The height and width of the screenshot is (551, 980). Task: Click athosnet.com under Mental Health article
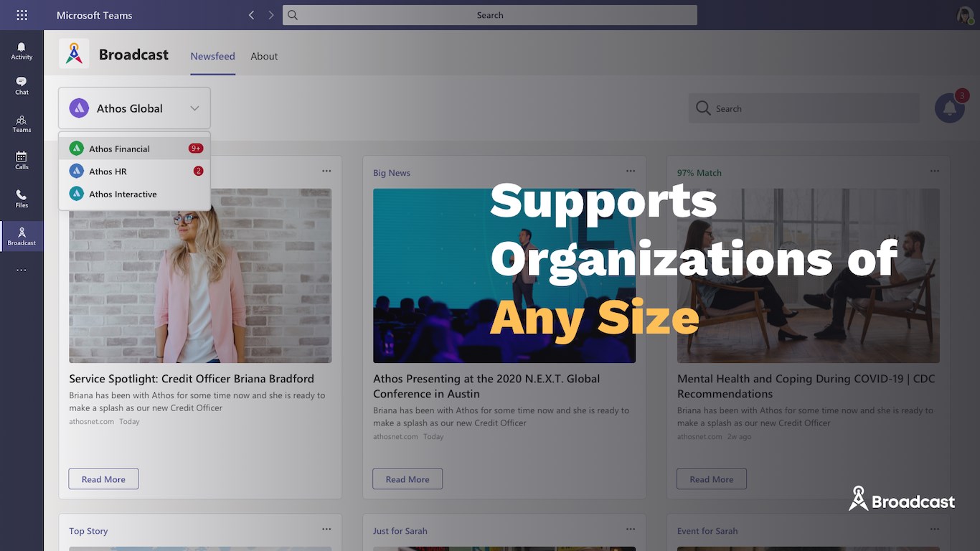[699, 437]
